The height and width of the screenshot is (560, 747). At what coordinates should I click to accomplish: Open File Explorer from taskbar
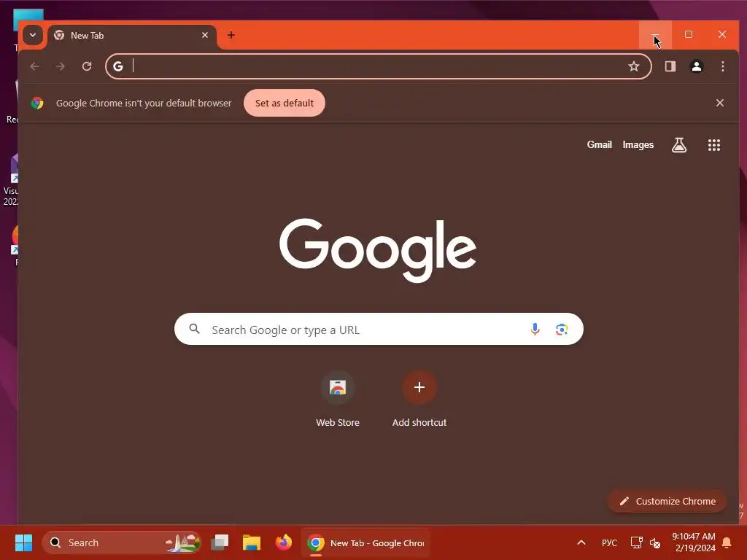[252, 542]
